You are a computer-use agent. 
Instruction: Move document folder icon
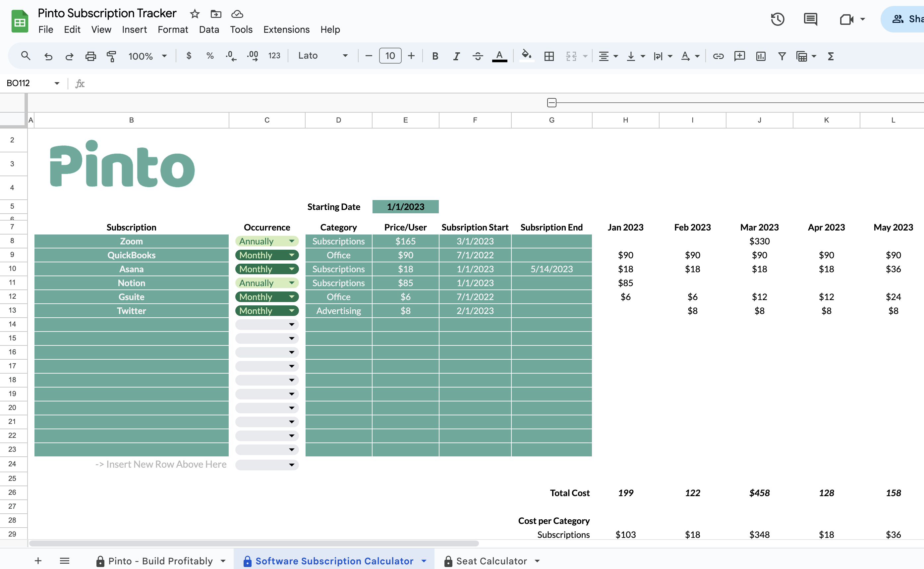(216, 14)
